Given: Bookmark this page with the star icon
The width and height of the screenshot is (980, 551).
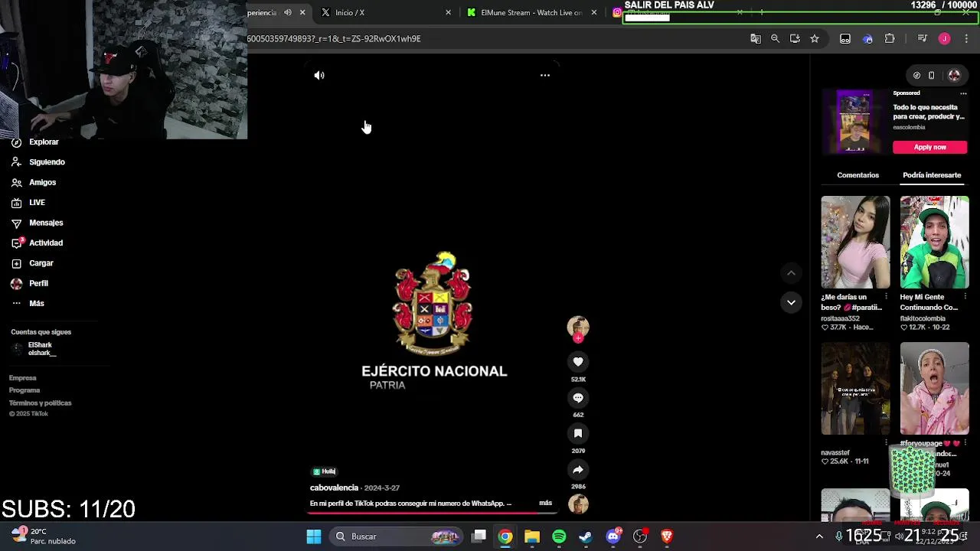Looking at the screenshot, I should [x=815, y=38].
